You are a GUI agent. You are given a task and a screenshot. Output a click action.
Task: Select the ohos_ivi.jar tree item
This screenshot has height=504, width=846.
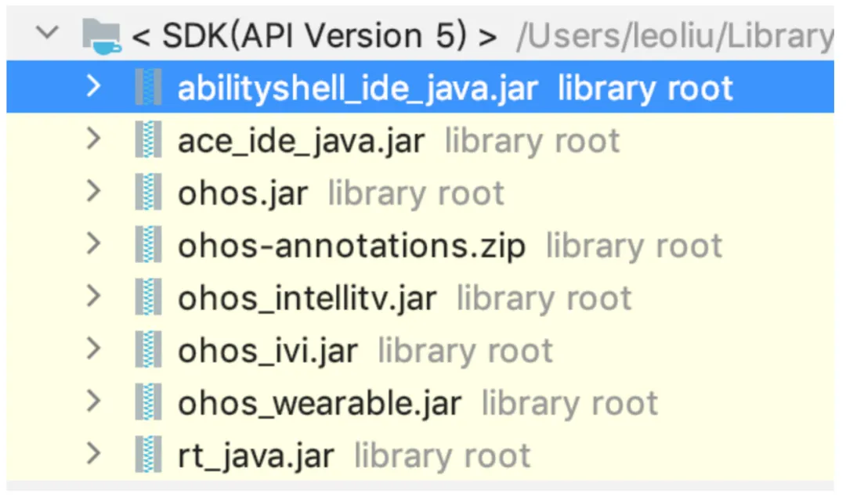[267, 351]
